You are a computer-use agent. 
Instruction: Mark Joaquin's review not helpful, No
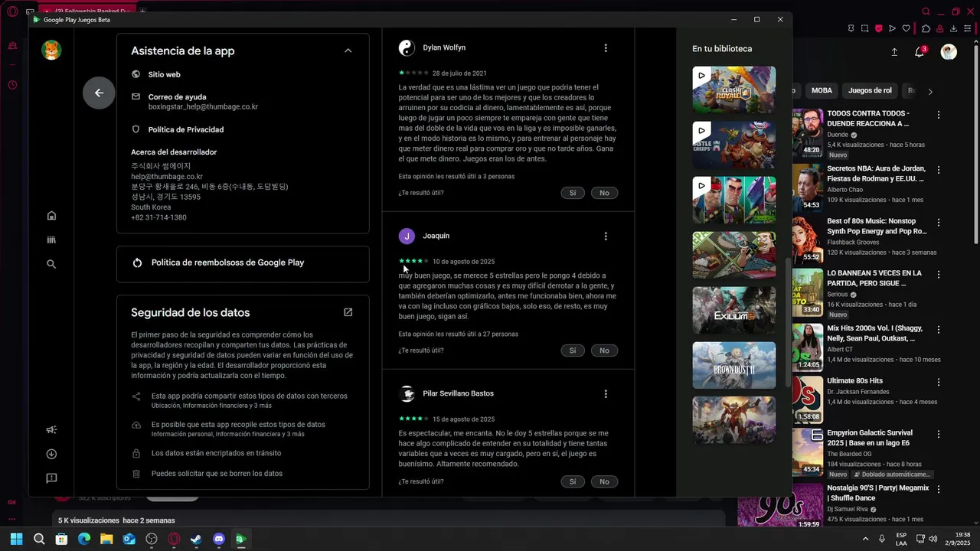(604, 350)
